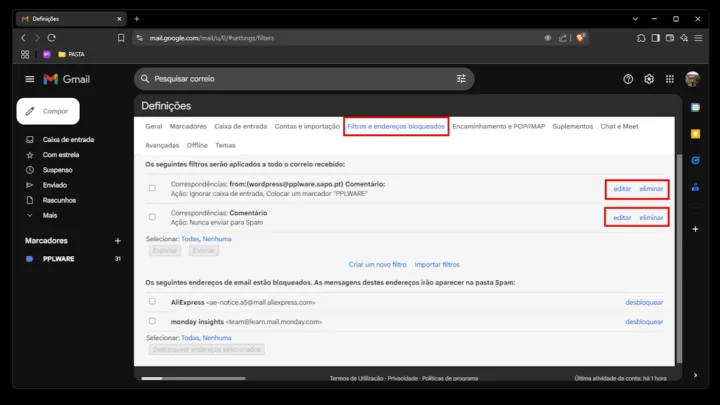Reload the page with the browser refresh icon
This screenshot has height=405, width=720.
tap(52, 37)
